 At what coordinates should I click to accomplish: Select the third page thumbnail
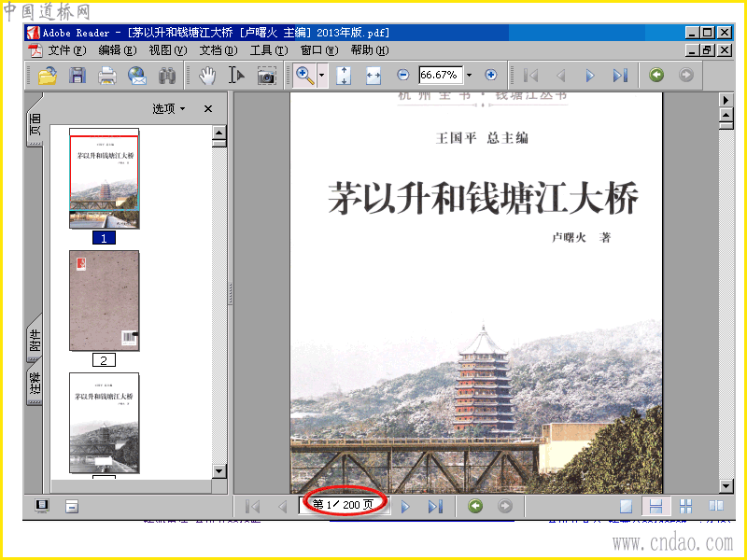[105, 423]
